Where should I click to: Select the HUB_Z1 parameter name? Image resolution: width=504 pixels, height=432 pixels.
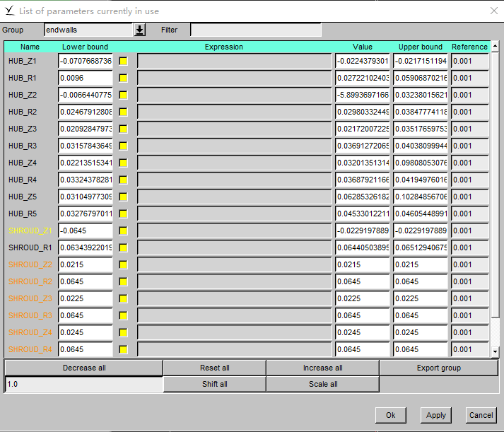[23, 61]
